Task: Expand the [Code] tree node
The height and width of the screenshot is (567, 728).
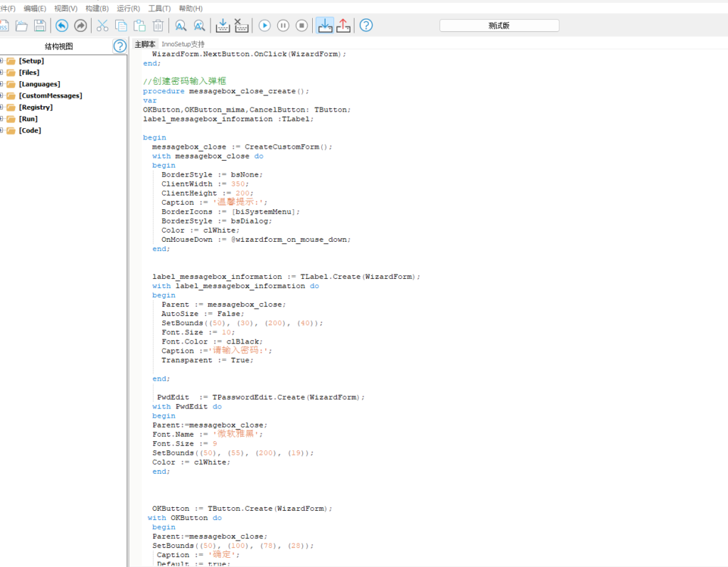Action: (x=2, y=130)
